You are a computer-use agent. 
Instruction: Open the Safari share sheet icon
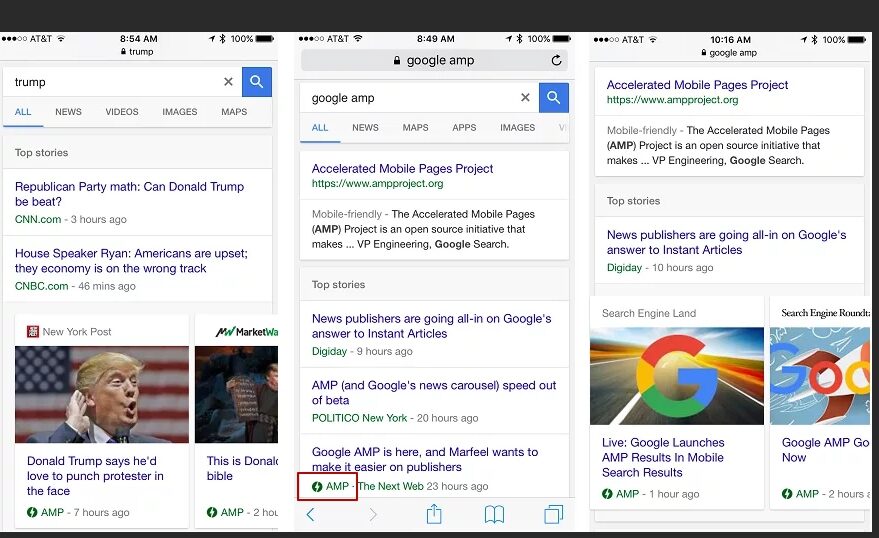[434, 514]
